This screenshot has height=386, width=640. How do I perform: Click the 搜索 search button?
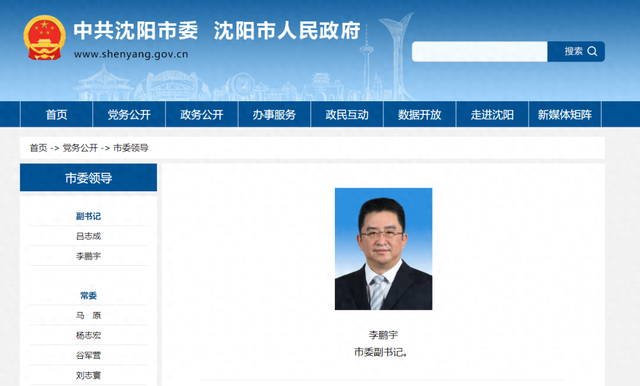(x=576, y=51)
